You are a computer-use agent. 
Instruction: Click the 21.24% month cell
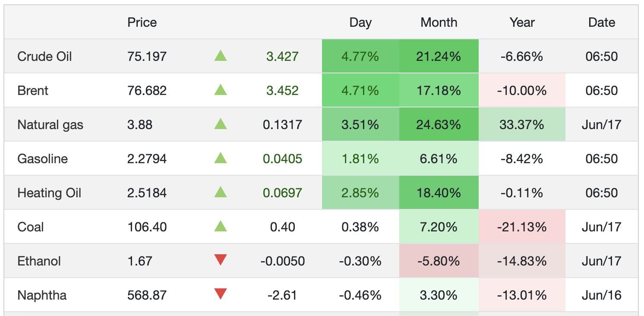[439, 56]
